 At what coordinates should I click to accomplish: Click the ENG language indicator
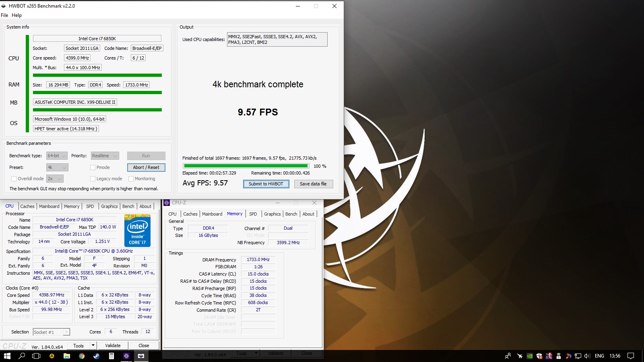599,356
